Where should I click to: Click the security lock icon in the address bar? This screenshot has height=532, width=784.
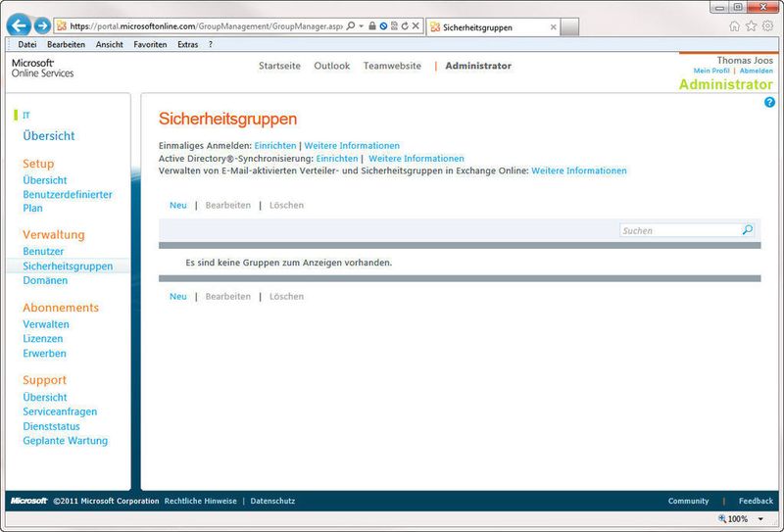(x=372, y=26)
